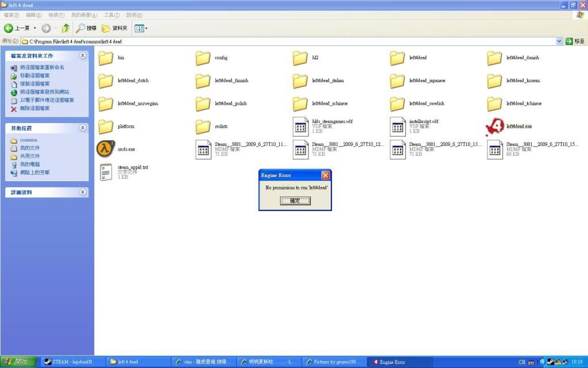Viewport: 588px width, 368px height.
Task: Open the File menu in menu bar
Action: pos(11,15)
